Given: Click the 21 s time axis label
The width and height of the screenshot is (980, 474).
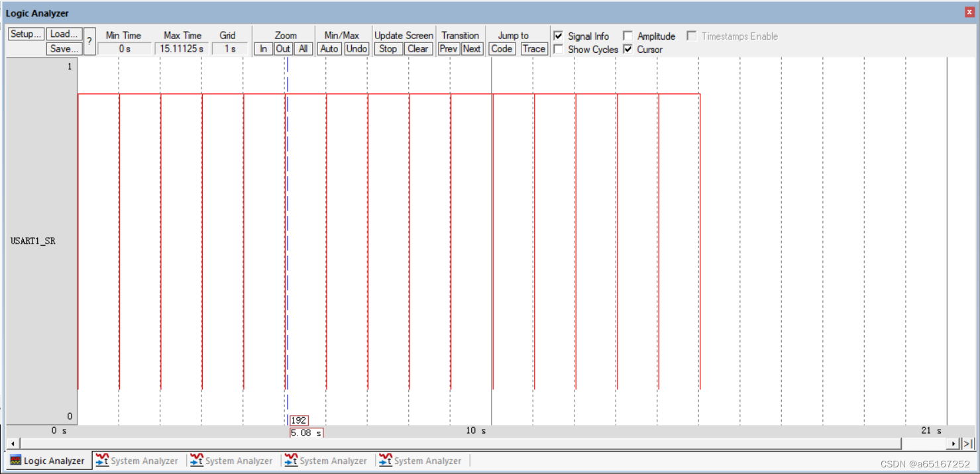Looking at the screenshot, I should [931, 430].
